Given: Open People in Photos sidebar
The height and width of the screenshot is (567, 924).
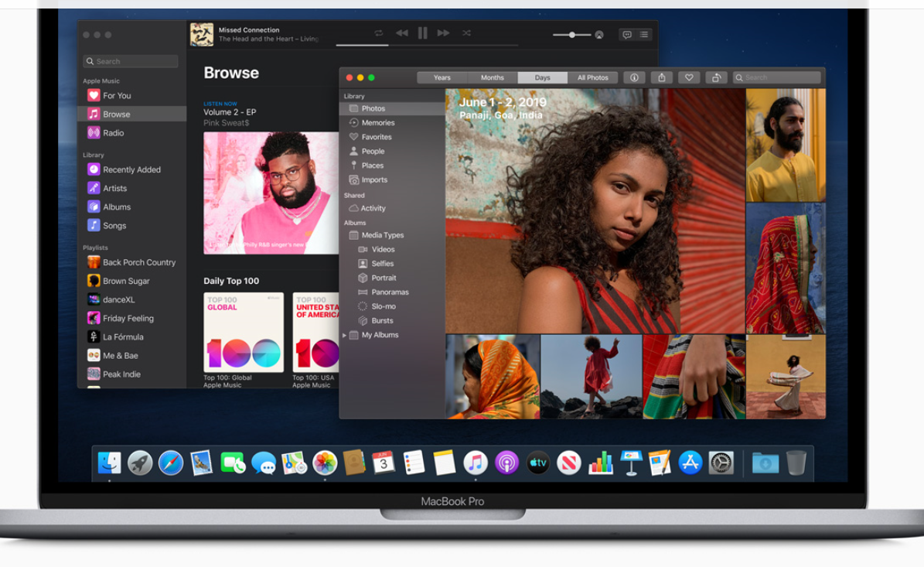Looking at the screenshot, I should [393, 151].
